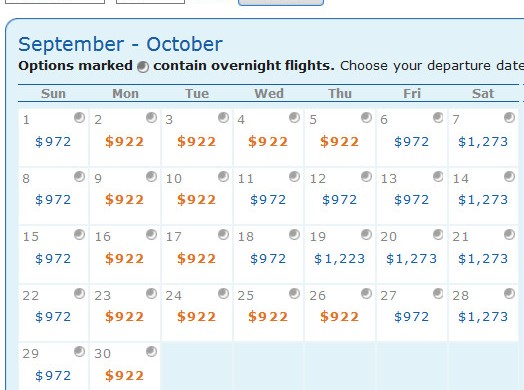
Task: Choose the $1,223 fare on the 19th
Action: [340, 259]
